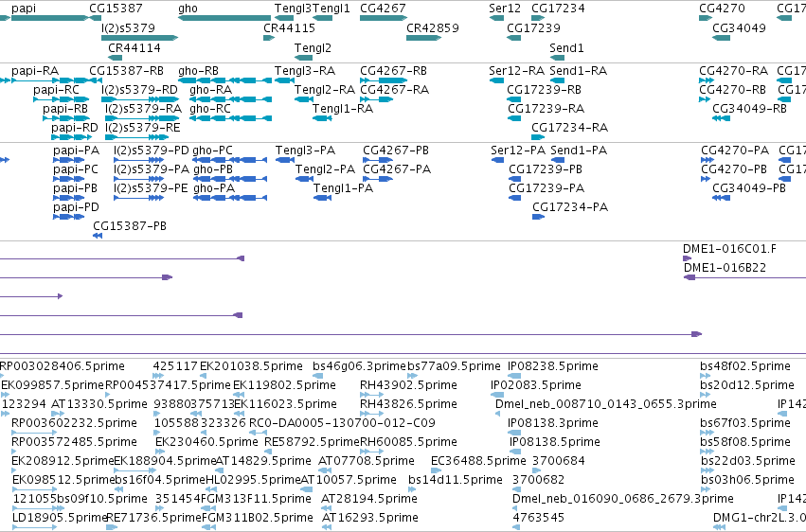Click transcript Tengl3-RA
Viewport: 806px width, 532px height.
tap(305, 70)
